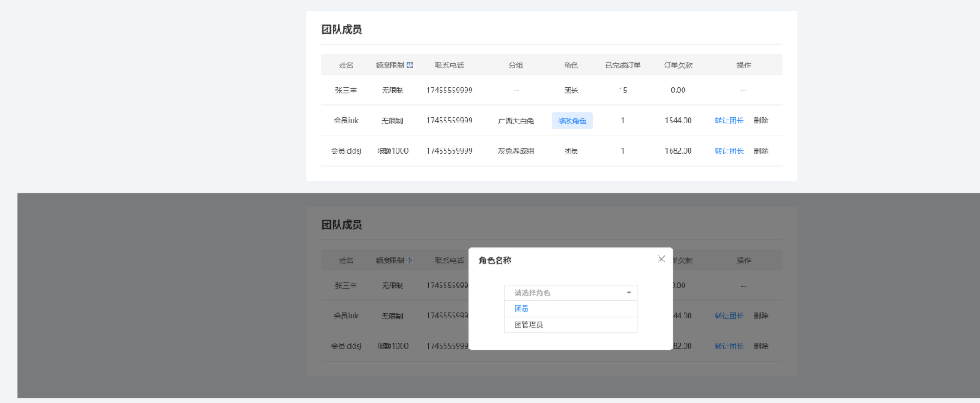Viewport: 980px width, 403px height.
Task: Click the 额度限制 header icon in the top table
Action: coord(409,66)
